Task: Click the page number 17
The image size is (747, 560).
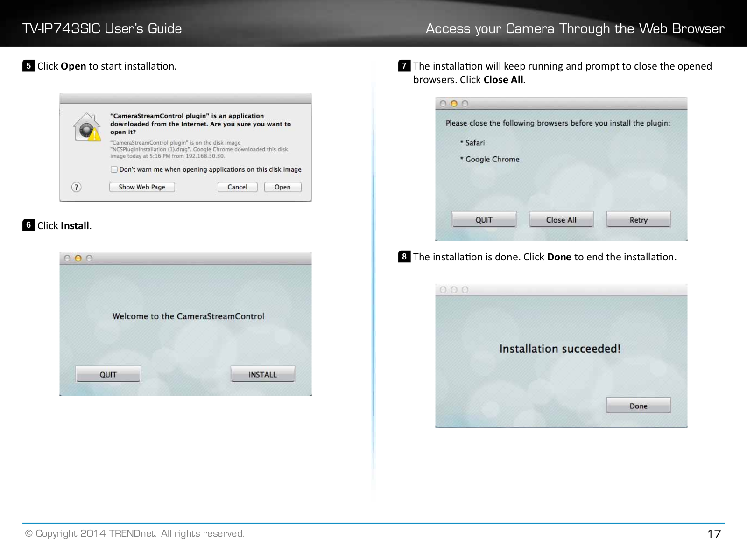Action: click(x=714, y=534)
